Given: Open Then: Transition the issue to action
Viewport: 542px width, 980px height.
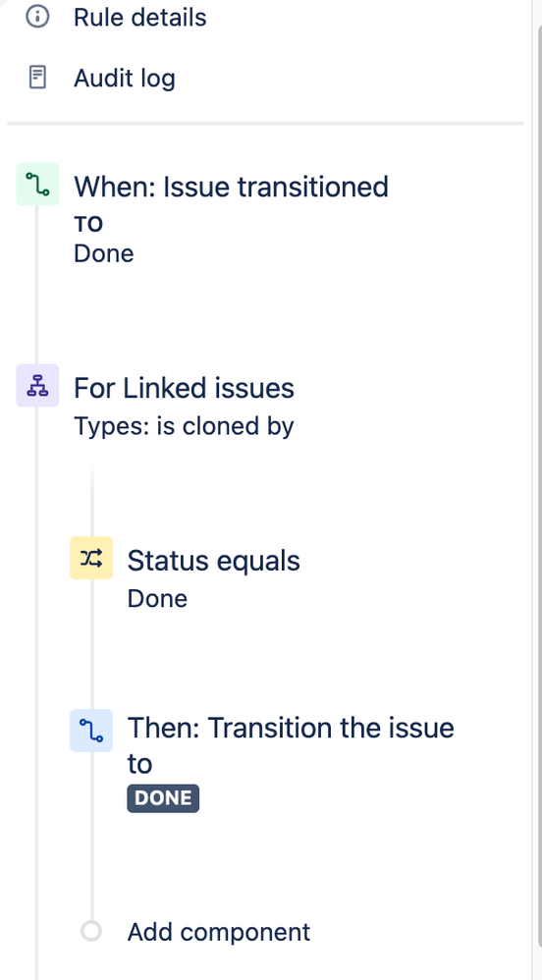Looking at the screenshot, I should 291,745.
